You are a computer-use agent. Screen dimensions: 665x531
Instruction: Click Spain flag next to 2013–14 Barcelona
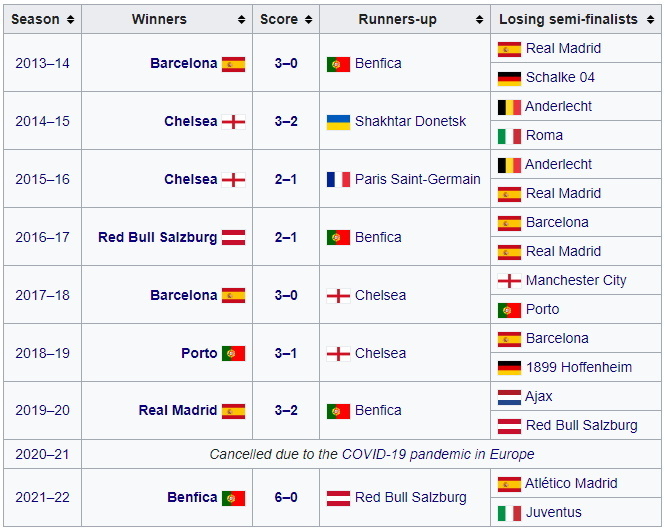click(234, 64)
